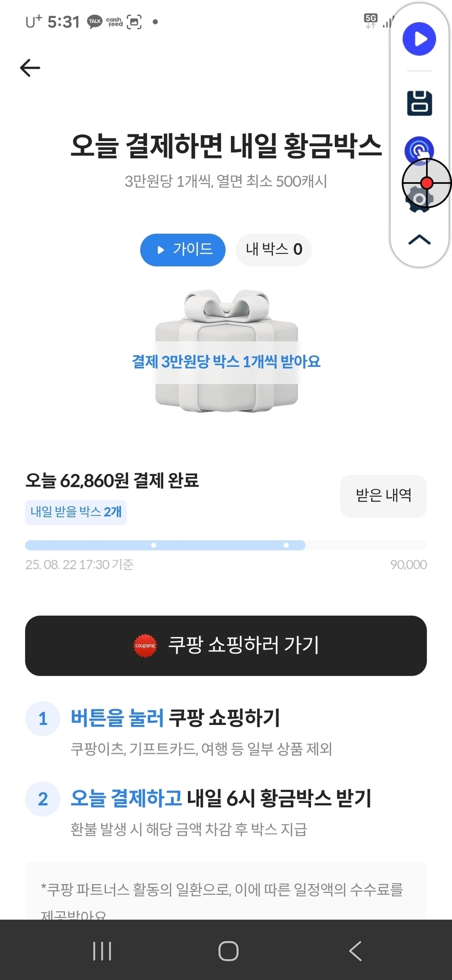Open Android recent apps
The image size is (452, 980).
pyautogui.click(x=102, y=951)
